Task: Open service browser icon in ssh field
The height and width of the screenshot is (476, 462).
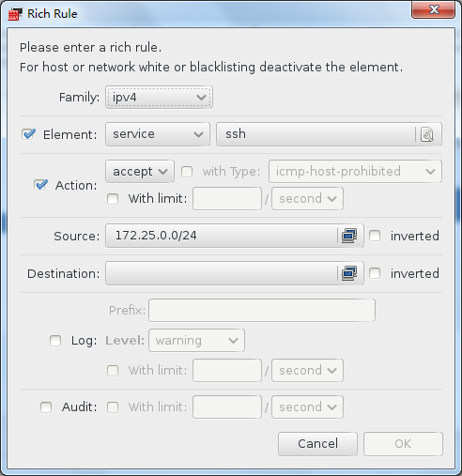Action: point(427,134)
